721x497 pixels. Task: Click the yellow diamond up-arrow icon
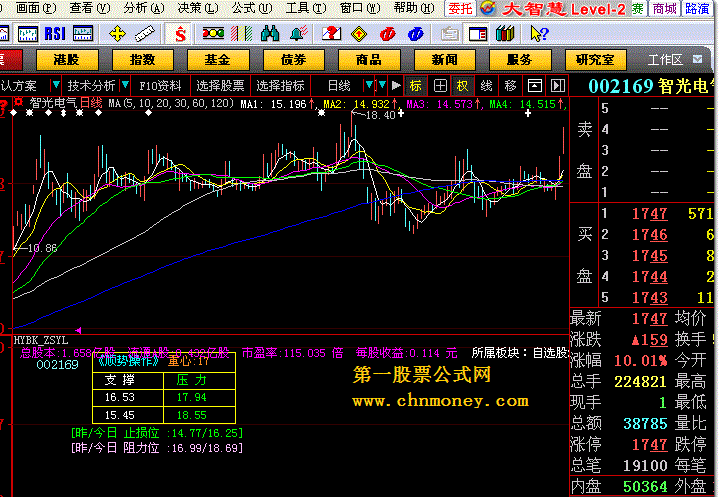point(359,34)
